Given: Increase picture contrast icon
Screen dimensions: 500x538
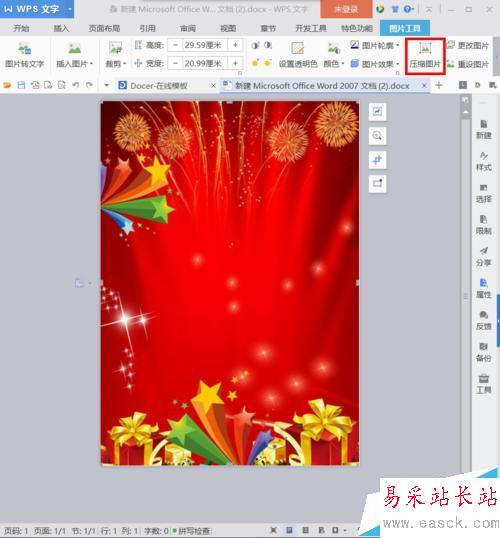Looking at the screenshot, I should pos(255,45).
